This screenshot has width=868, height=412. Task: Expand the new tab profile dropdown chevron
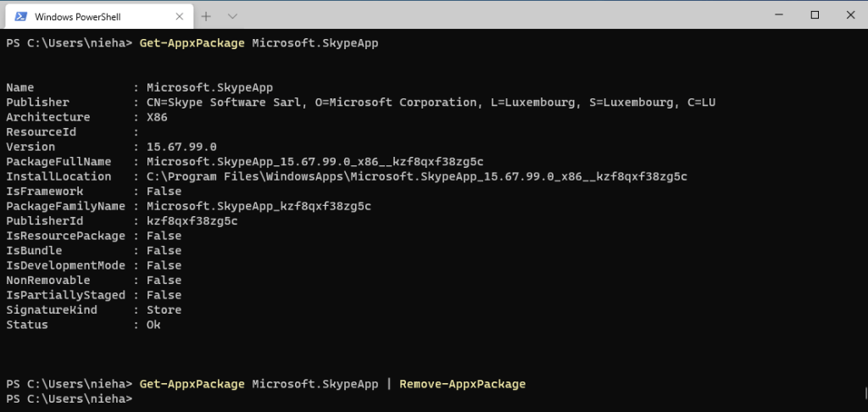232,16
